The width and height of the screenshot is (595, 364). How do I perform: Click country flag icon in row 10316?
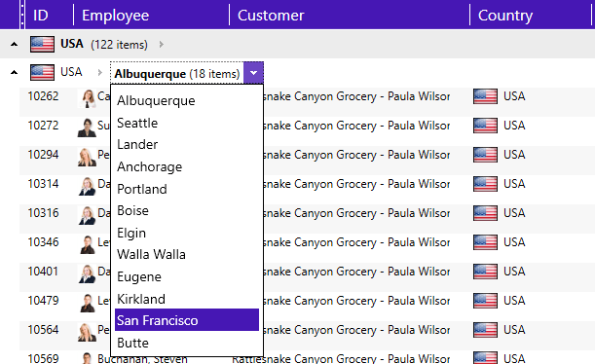[x=485, y=213]
